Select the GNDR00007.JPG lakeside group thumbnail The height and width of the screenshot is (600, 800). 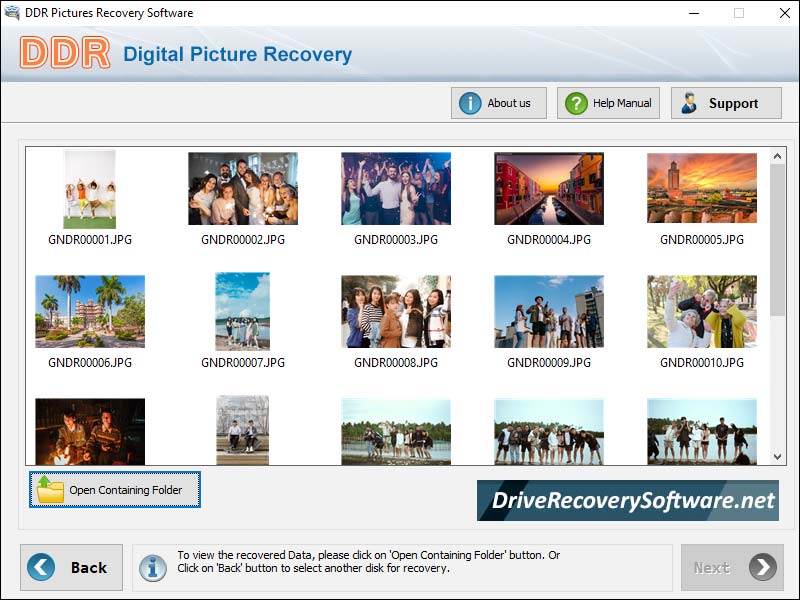[x=243, y=311]
